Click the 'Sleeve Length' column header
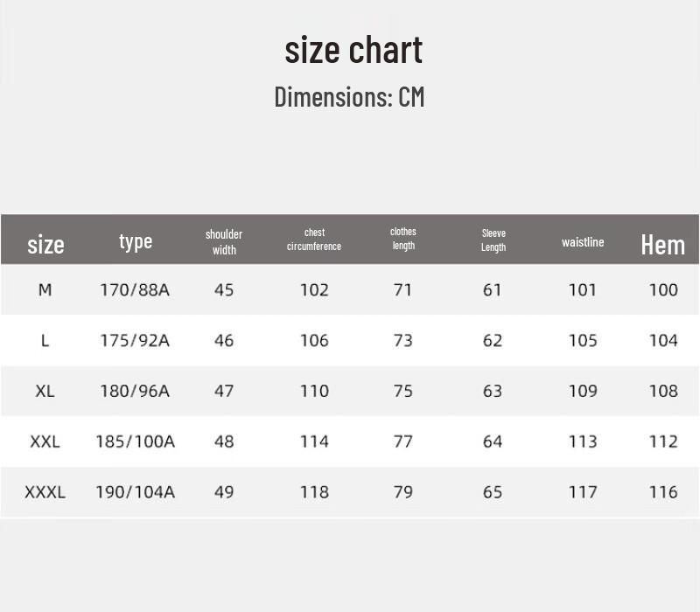The image size is (700, 612). coord(493,240)
